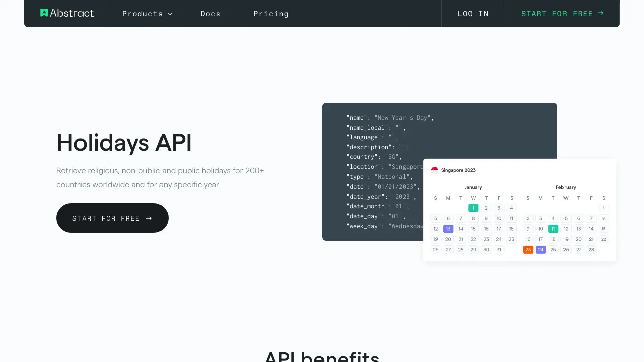Pick February 14 in the calendar
This screenshot has width=644, height=362.
click(591, 229)
